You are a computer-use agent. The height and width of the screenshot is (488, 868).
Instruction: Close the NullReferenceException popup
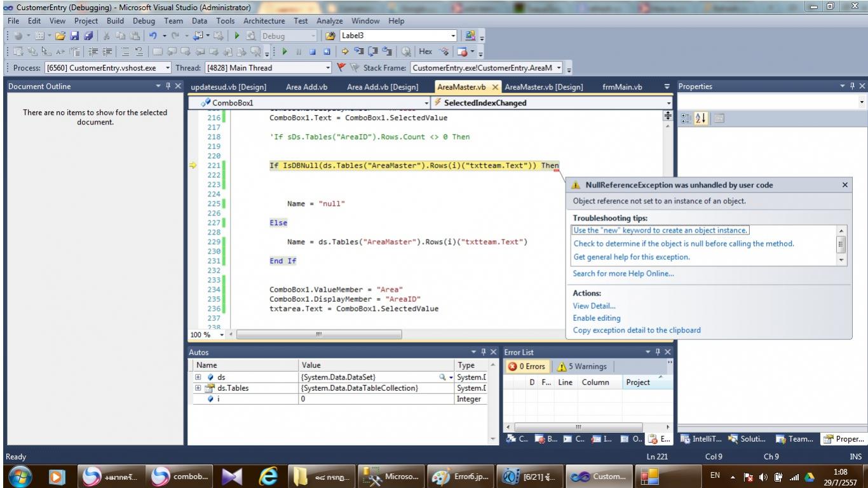(x=844, y=185)
